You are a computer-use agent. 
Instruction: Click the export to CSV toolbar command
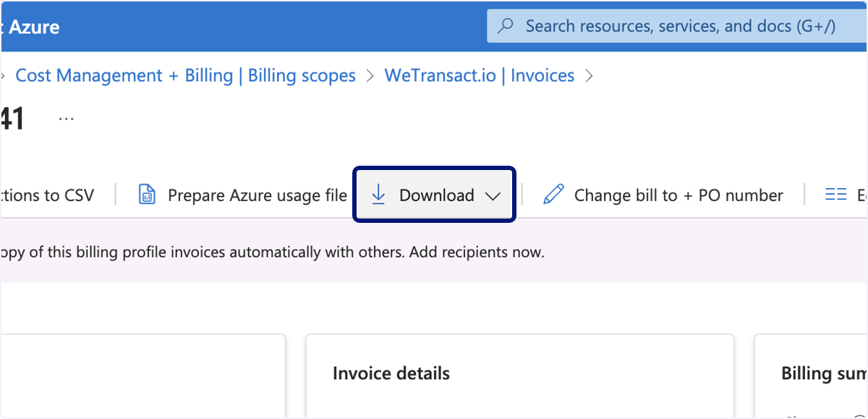click(47, 195)
